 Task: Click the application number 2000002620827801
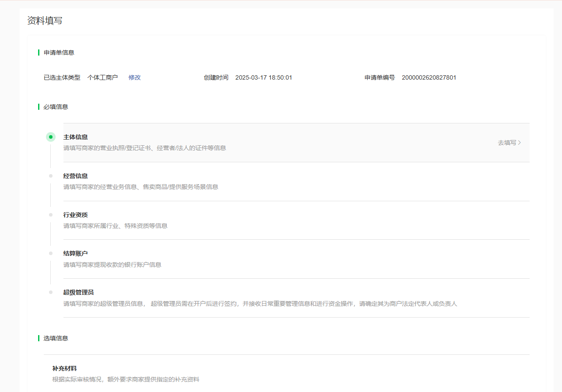[430, 77]
